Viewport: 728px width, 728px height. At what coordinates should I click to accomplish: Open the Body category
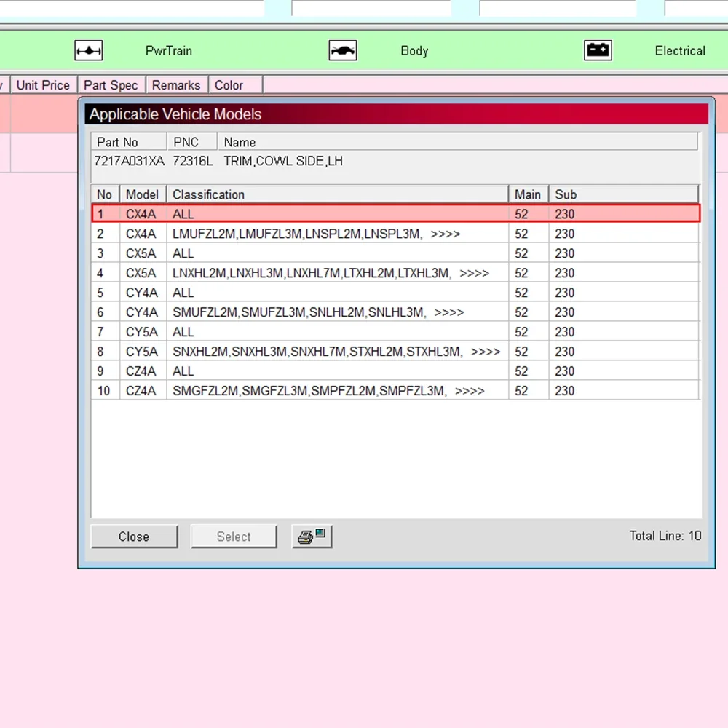coord(414,51)
